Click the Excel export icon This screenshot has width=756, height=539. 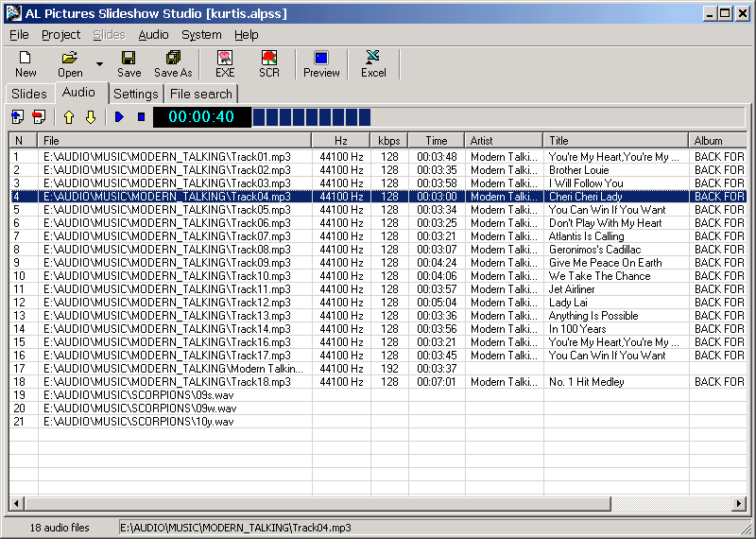point(373,64)
